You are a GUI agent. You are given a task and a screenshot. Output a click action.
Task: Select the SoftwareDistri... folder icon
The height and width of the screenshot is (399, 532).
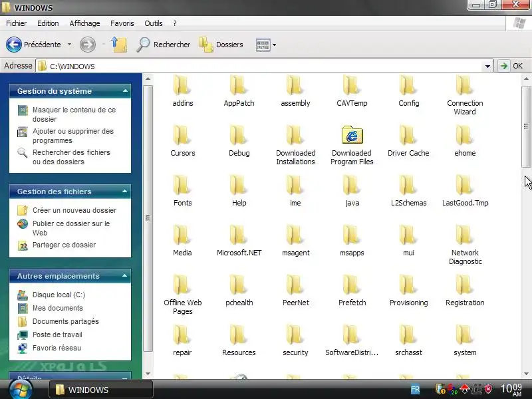(352, 334)
